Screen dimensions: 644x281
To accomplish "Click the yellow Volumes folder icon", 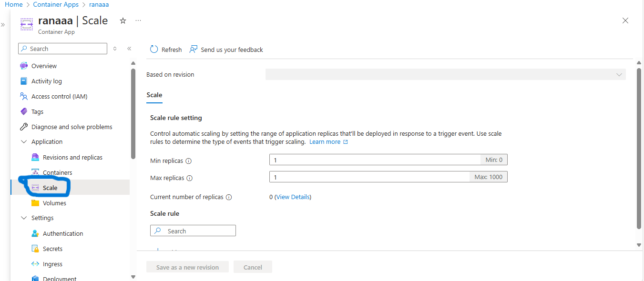I will coord(35,203).
